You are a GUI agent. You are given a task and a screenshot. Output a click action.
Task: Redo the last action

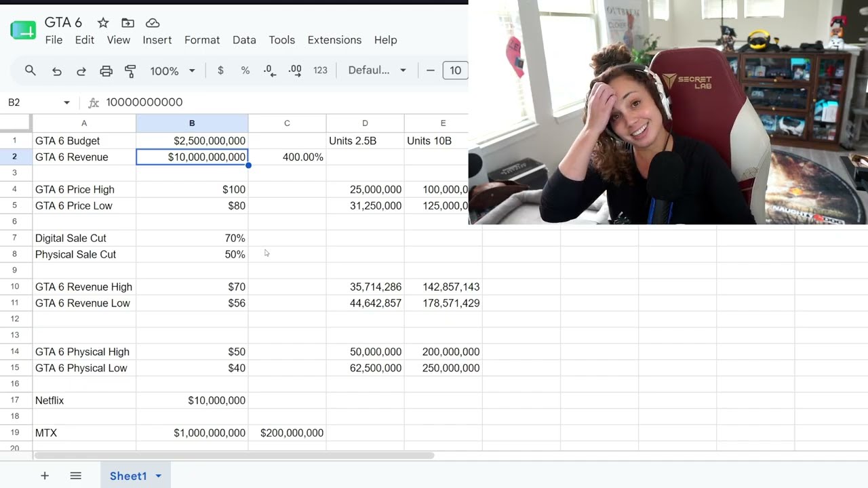click(x=81, y=70)
